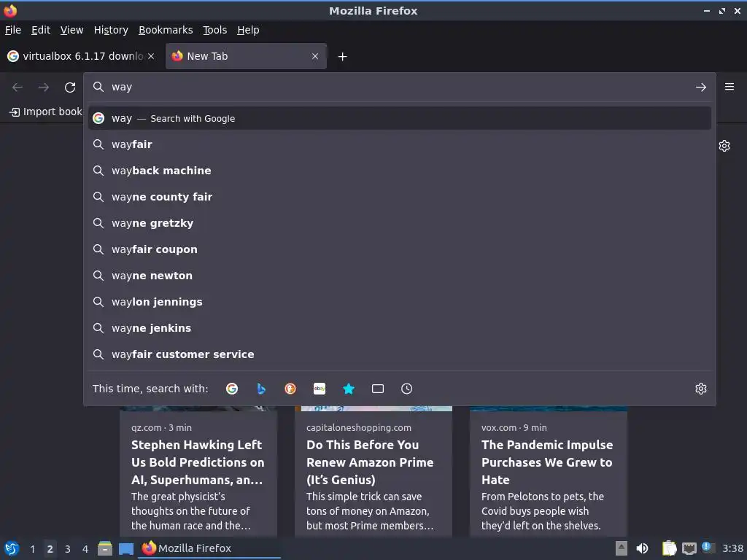Click the eject removable media tray icon
Screen dimensions: 747x560
point(622,548)
